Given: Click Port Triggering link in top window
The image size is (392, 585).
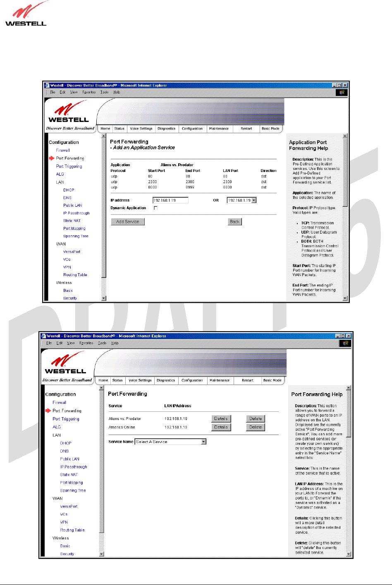Looking at the screenshot, I should 69,167.
